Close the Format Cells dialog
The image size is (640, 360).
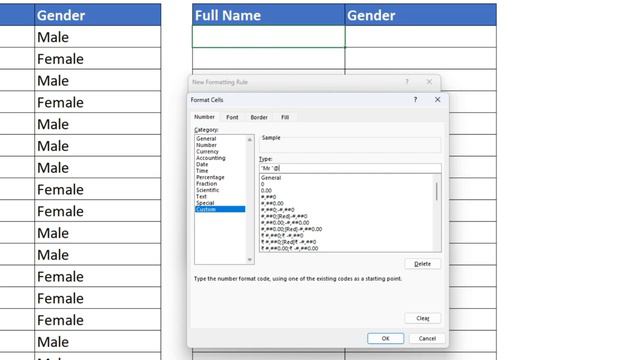437,100
